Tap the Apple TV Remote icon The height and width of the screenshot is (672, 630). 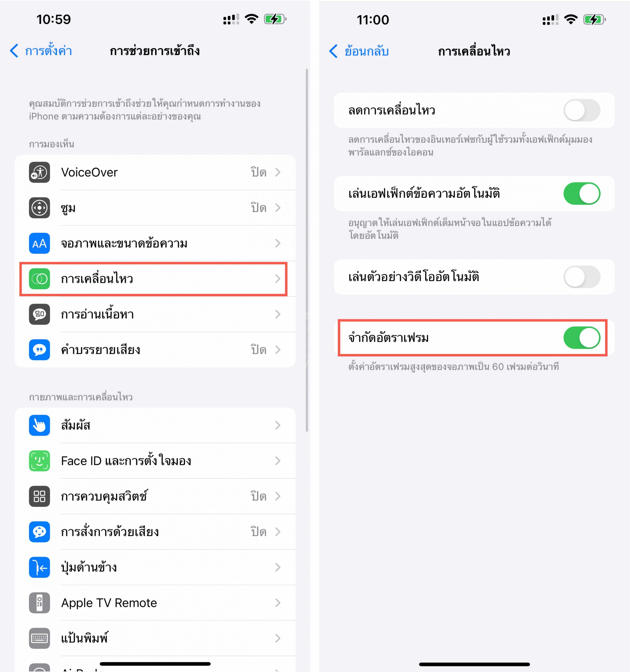tap(39, 602)
